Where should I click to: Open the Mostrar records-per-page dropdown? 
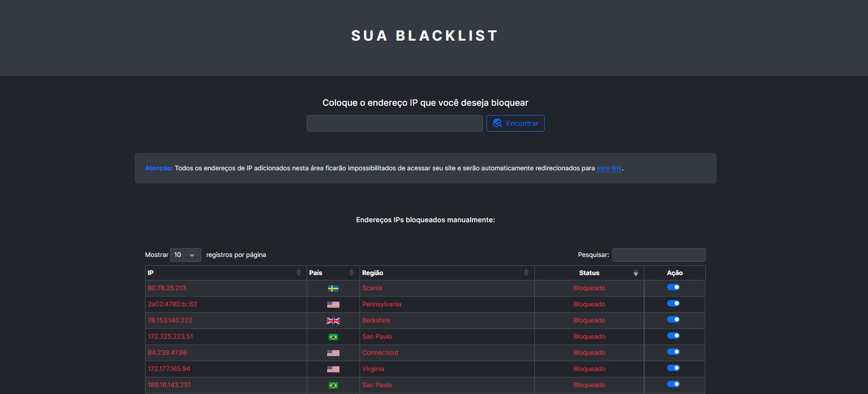tap(185, 255)
